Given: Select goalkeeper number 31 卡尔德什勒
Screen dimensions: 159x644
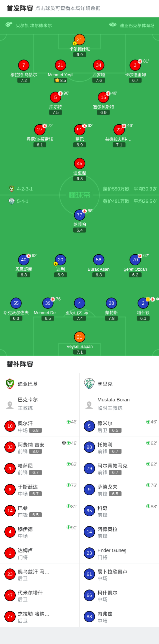Looking at the screenshot, I should pyautogui.click(x=80, y=39).
